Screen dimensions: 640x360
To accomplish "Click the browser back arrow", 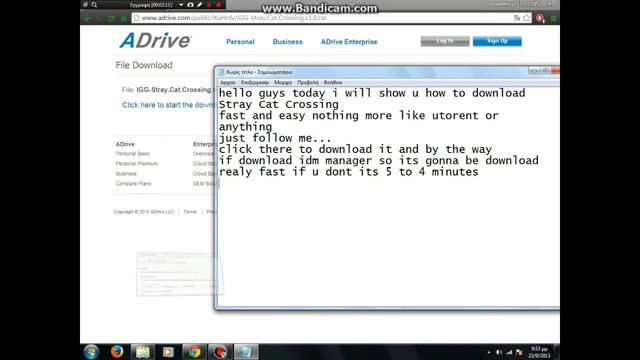I will pyautogui.click(x=87, y=18).
